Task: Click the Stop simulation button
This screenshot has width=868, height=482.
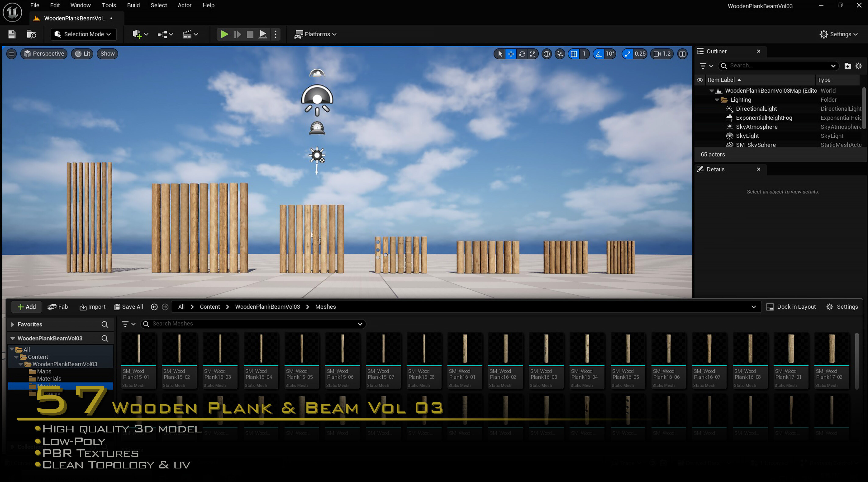Action: click(x=250, y=34)
